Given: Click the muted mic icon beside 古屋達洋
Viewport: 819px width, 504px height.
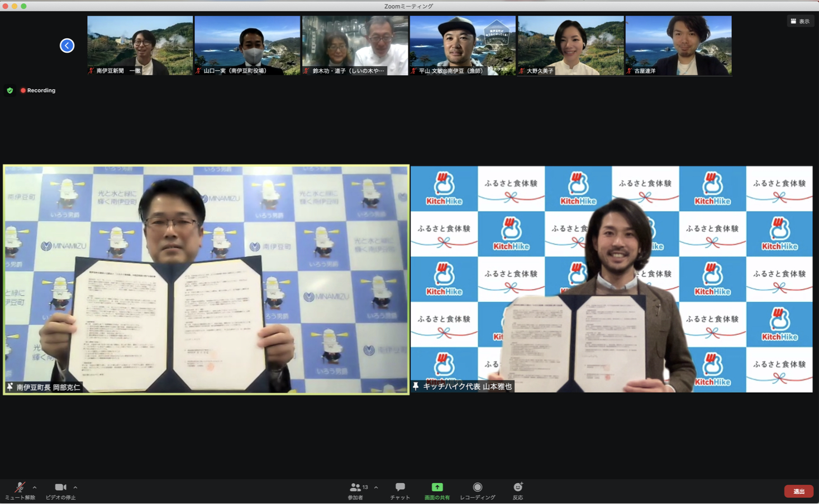Looking at the screenshot, I should 629,71.
